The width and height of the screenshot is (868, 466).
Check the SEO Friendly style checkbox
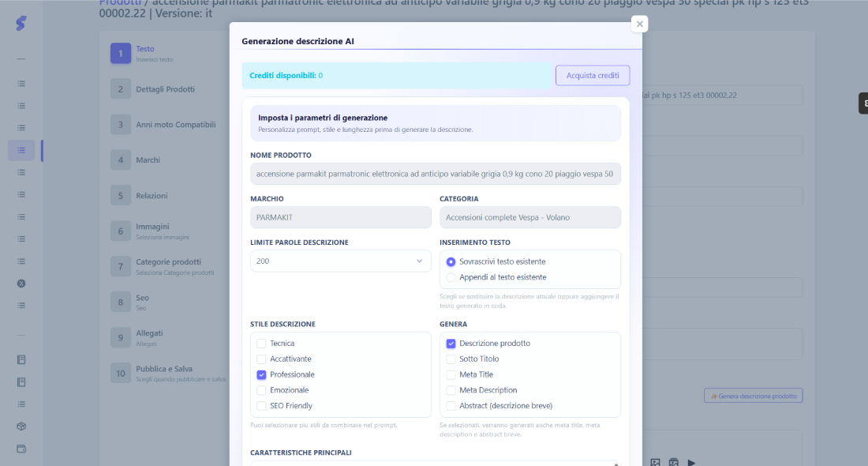[x=261, y=406]
